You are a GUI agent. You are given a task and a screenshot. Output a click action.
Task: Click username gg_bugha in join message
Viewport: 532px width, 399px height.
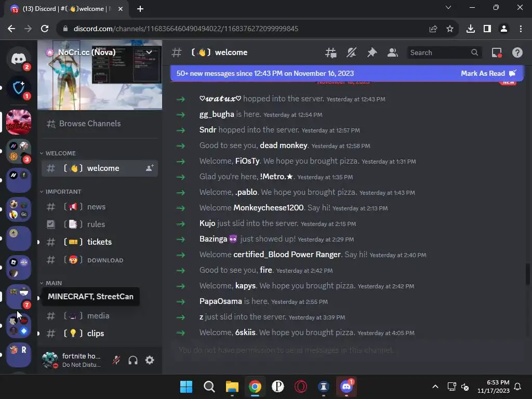click(217, 114)
